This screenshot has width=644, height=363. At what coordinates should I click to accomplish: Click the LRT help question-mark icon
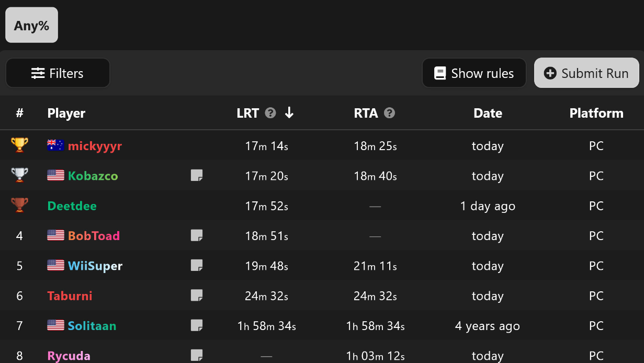tap(270, 113)
